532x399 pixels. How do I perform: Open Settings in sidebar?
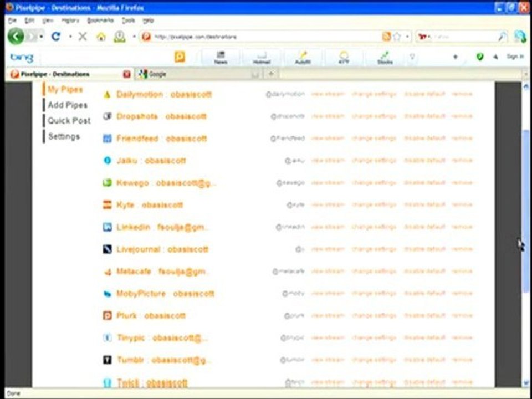[x=64, y=137]
